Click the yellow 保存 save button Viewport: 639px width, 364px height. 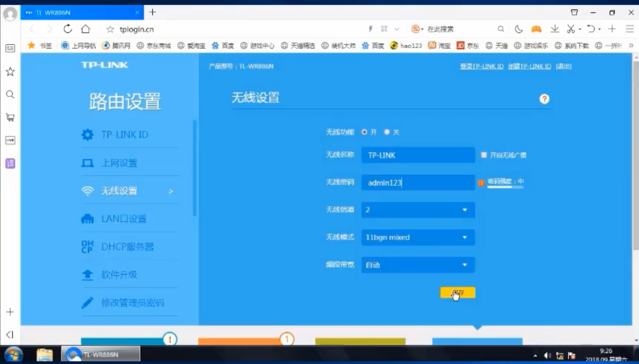coord(458,293)
